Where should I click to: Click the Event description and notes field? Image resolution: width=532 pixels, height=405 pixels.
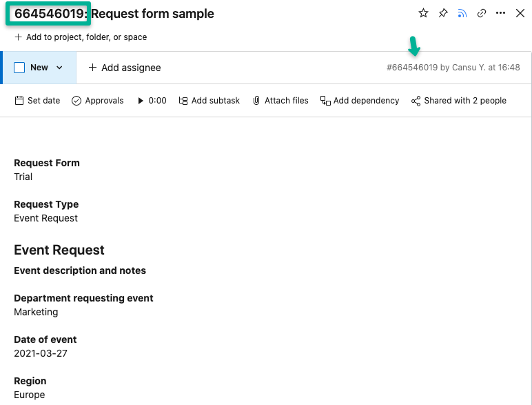pyautogui.click(x=80, y=270)
